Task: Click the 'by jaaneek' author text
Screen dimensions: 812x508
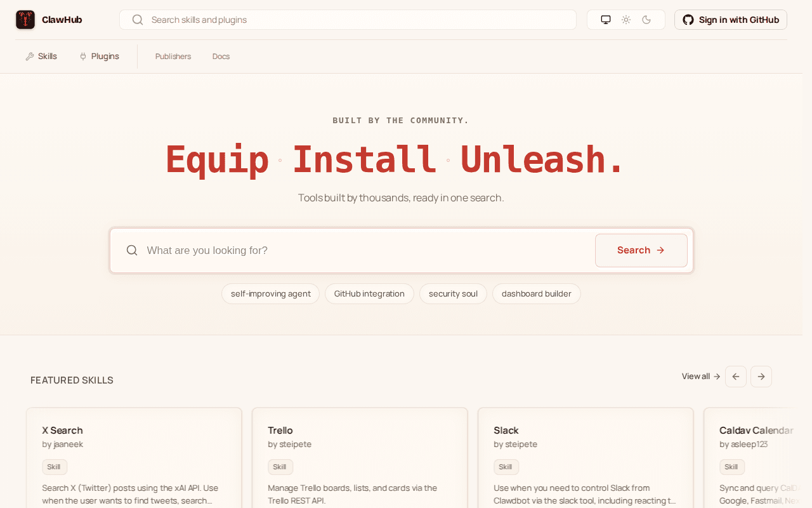Action: tap(63, 444)
